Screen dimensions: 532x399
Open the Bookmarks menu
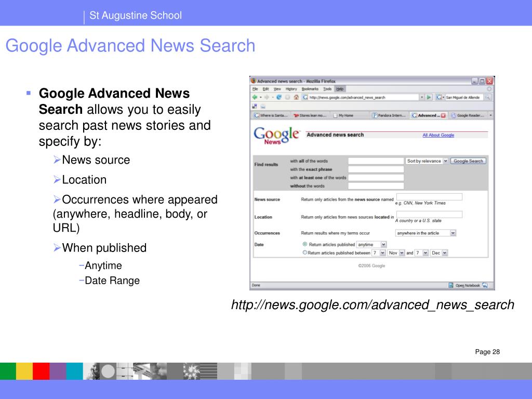point(310,89)
